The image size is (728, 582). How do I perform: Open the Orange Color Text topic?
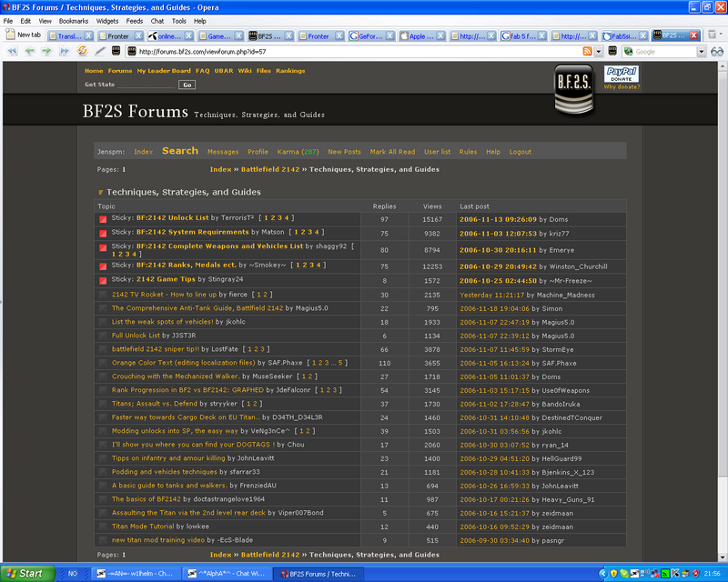tap(184, 363)
